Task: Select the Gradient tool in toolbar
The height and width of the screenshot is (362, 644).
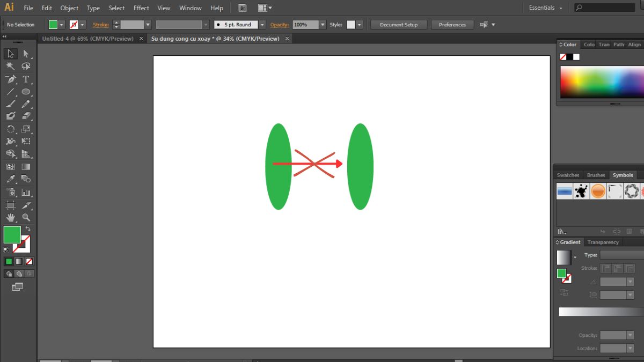Action: point(26,166)
